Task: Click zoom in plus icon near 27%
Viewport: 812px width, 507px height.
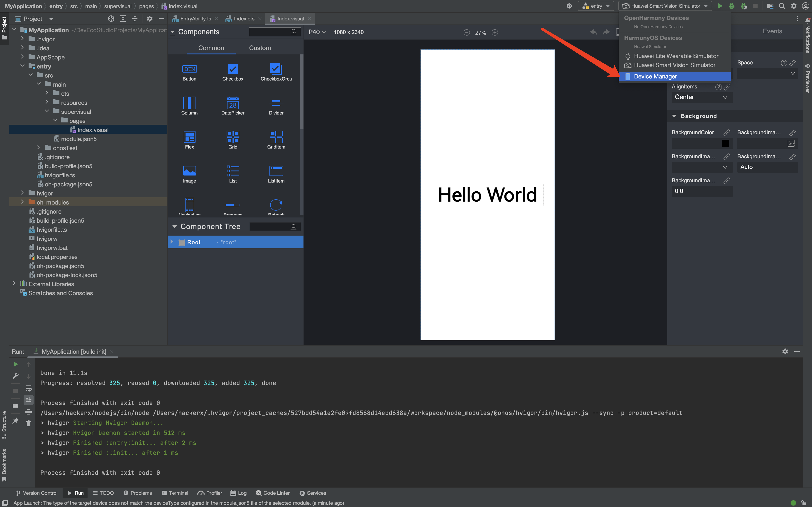Action: click(x=495, y=32)
